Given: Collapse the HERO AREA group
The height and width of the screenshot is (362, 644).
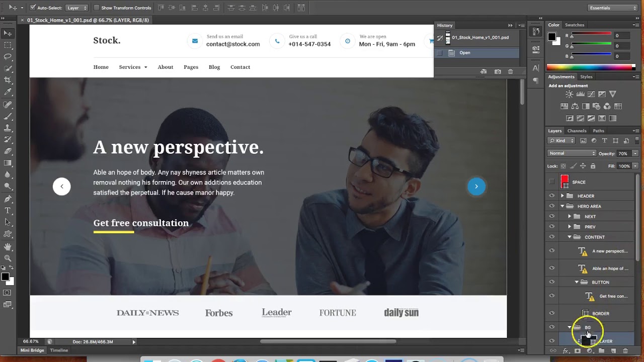Looking at the screenshot, I should pos(562,206).
